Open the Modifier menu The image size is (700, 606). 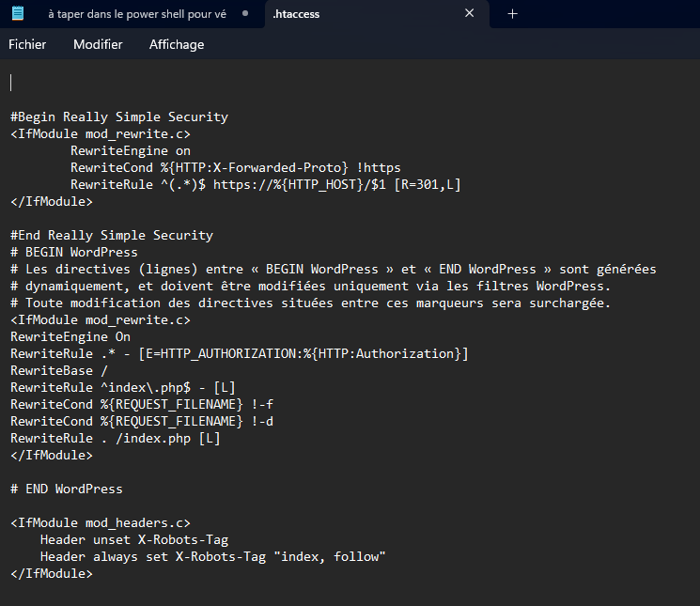(x=98, y=44)
